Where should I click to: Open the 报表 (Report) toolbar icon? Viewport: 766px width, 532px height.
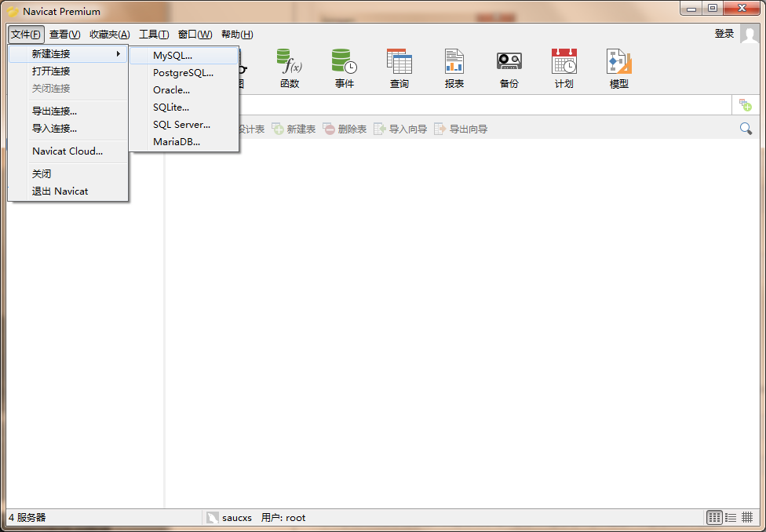tap(454, 68)
